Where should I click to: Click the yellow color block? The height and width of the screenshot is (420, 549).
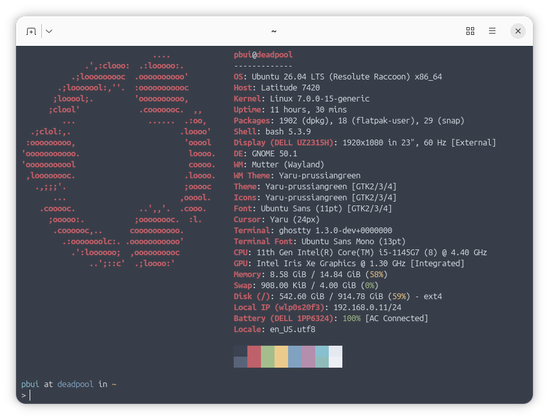(x=281, y=357)
